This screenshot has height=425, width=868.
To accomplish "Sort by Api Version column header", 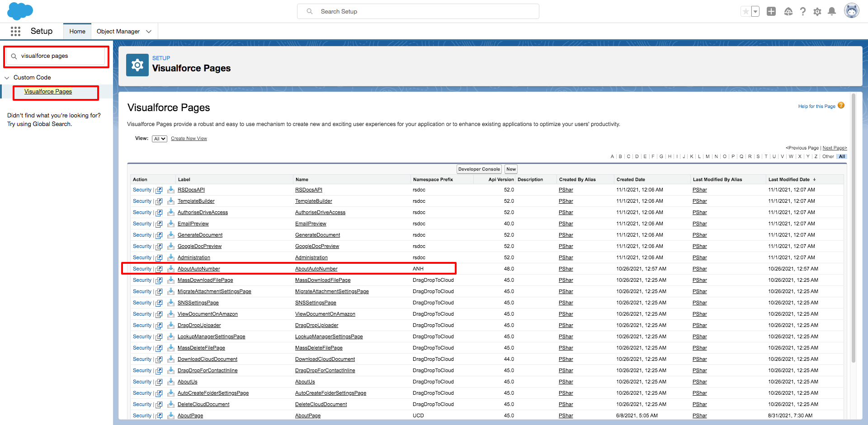I will (x=501, y=179).
